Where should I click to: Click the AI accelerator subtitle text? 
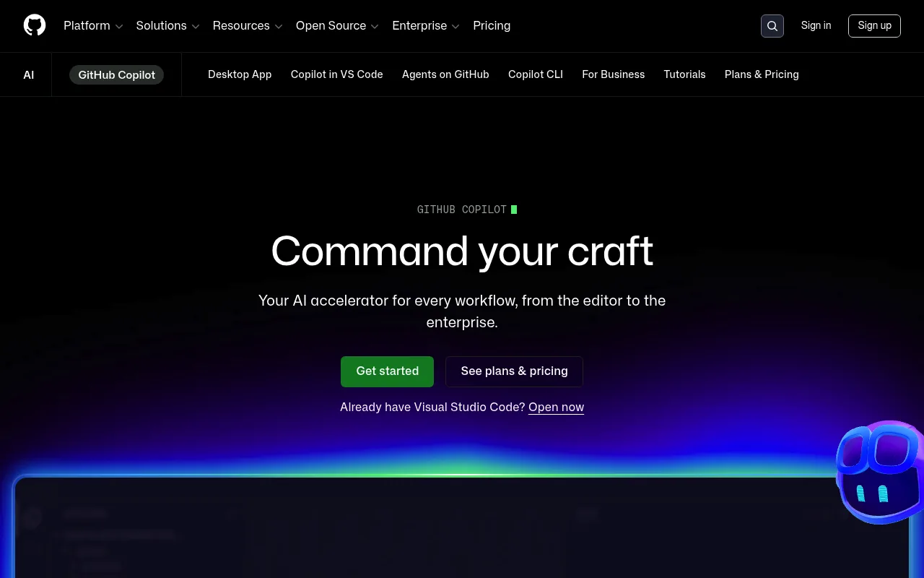click(x=462, y=311)
